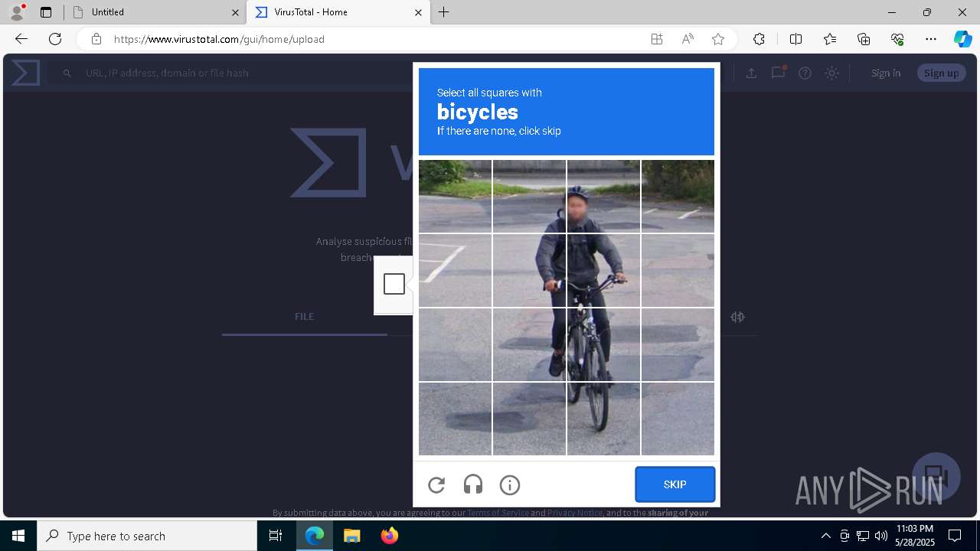Open the VirusTotal notifications icon

[778, 73]
